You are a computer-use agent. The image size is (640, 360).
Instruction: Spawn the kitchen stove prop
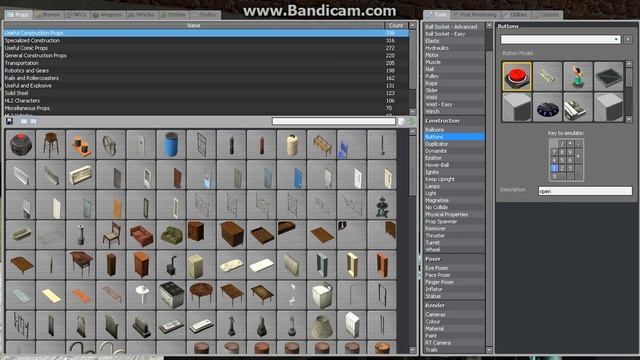pos(171,295)
